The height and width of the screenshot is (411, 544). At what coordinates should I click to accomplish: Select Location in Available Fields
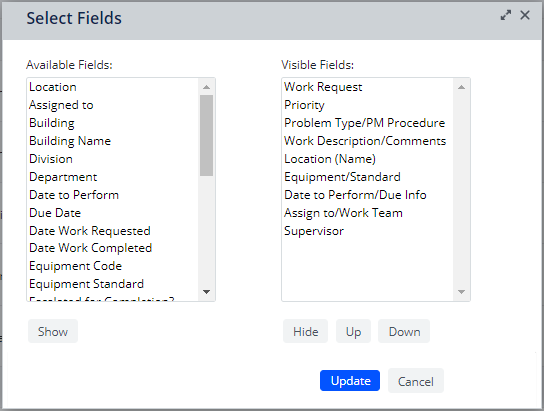pyautogui.click(x=113, y=87)
